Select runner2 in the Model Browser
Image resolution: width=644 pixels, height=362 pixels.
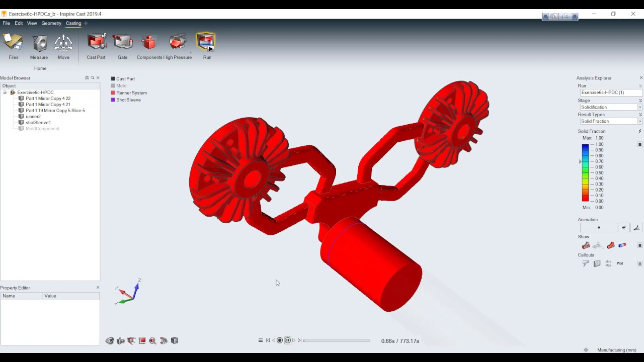click(33, 117)
